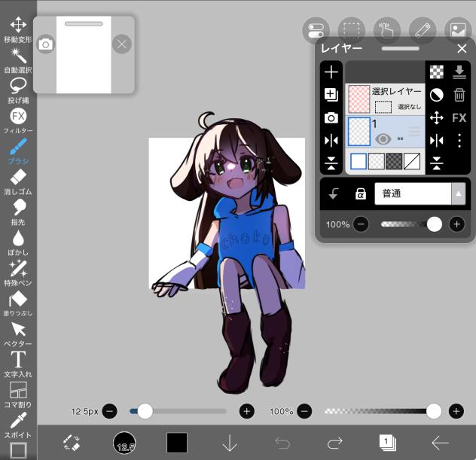Close the reference window with X
Image resolution: width=476 pixels, height=460 pixels.
[121, 44]
